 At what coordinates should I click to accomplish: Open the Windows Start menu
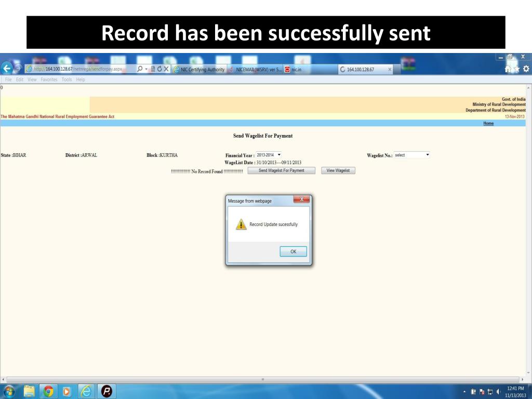(x=9, y=391)
